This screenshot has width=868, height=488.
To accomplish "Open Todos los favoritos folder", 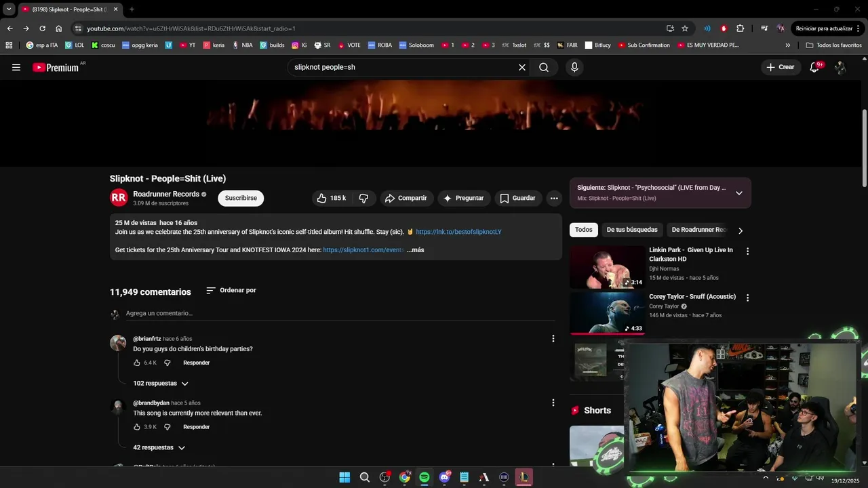I will pyautogui.click(x=833, y=45).
